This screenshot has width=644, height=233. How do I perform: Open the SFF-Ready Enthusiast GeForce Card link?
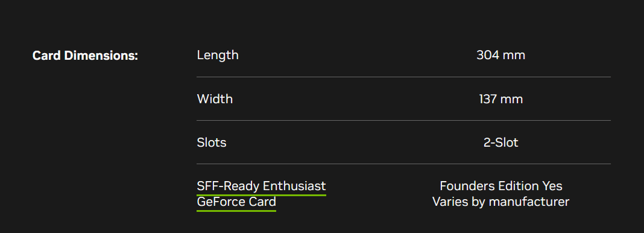coord(261,194)
